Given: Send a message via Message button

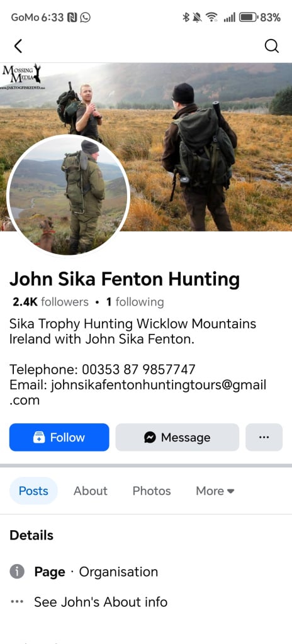Looking at the screenshot, I should 177,438.
